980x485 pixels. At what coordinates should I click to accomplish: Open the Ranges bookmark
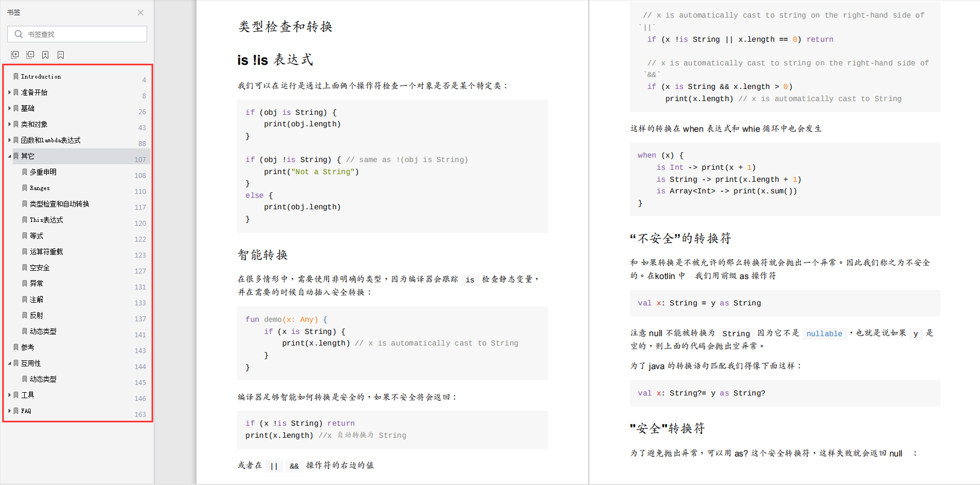(x=40, y=188)
